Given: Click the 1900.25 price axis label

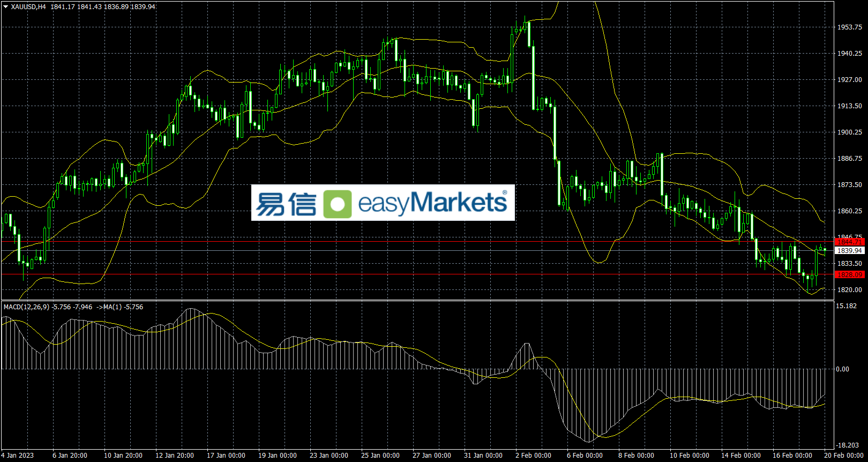Looking at the screenshot, I should [x=850, y=132].
